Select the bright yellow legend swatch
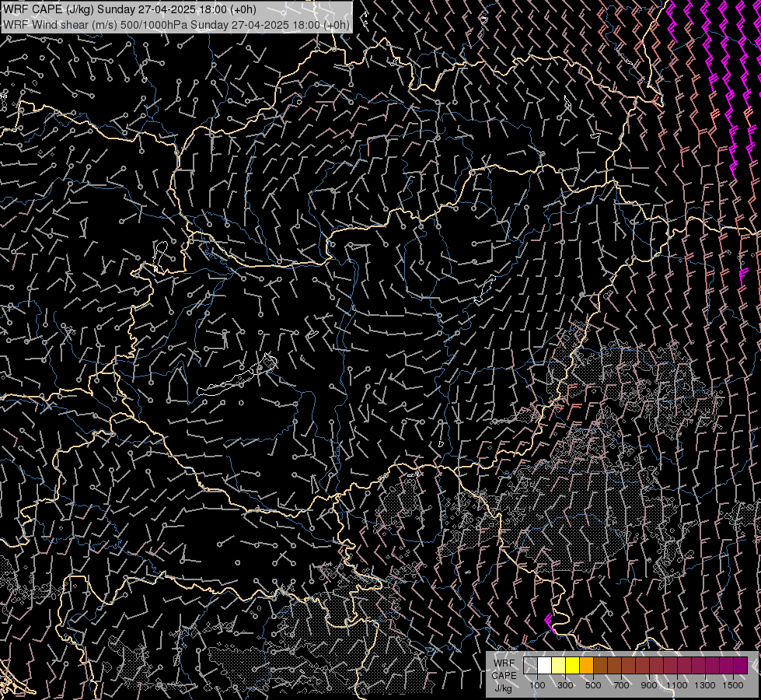Viewport: 761px width, 700px height. click(573, 665)
